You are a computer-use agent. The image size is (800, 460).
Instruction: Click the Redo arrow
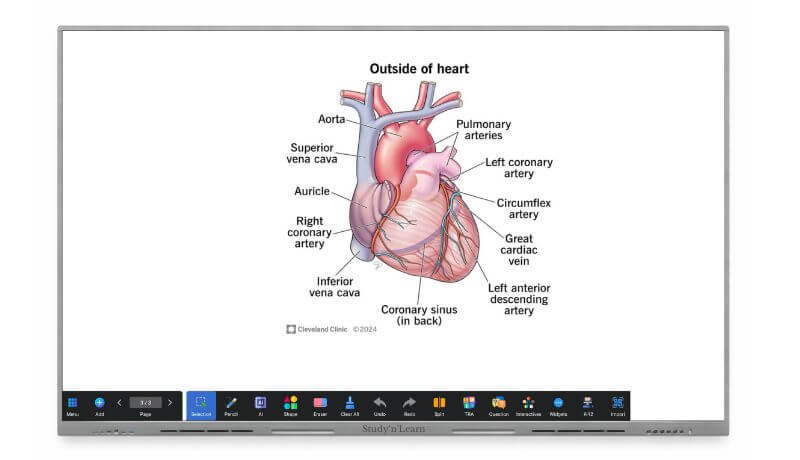point(409,403)
